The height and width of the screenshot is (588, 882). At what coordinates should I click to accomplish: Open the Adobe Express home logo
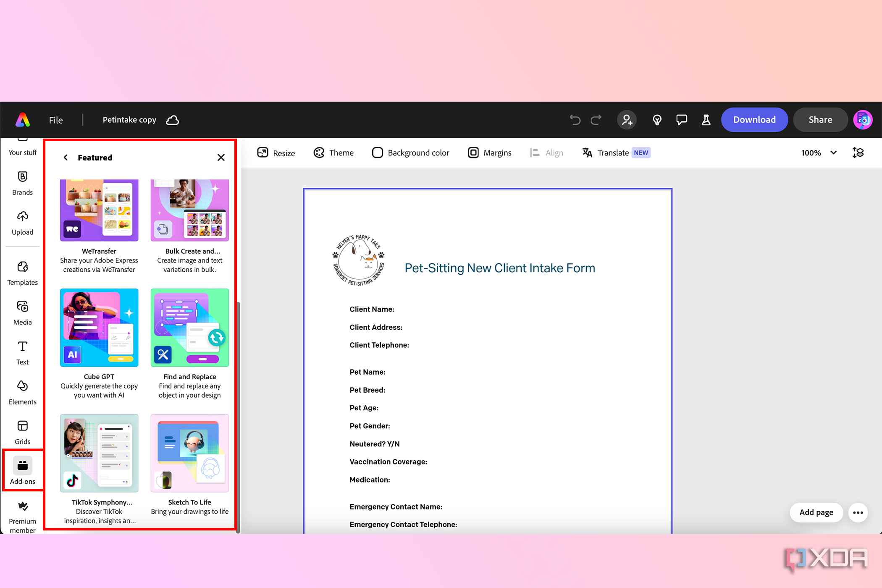pyautogui.click(x=23, y=120)
